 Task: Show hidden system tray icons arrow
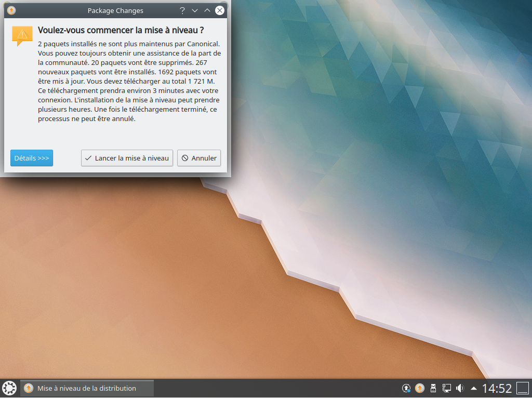coord(474,388)
